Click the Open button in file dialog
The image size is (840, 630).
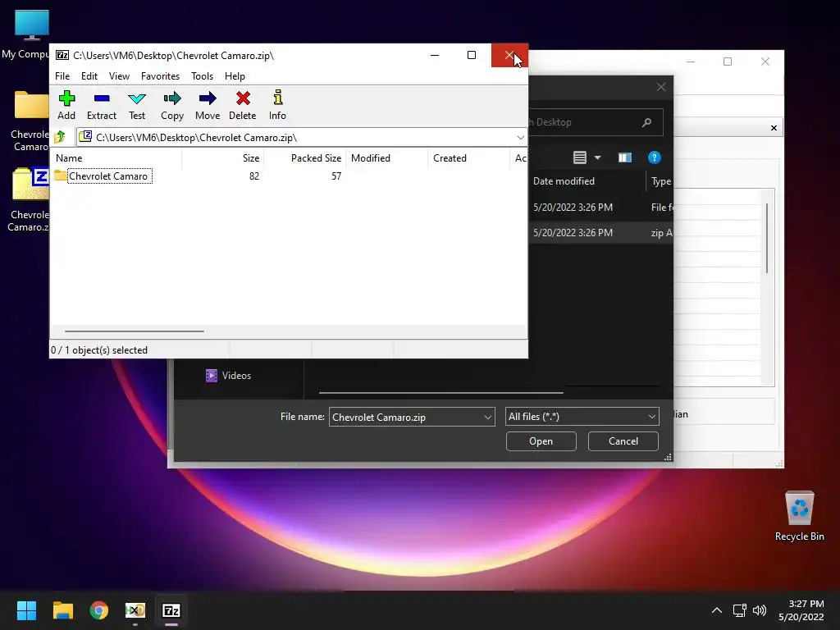[x=541, y=441]
